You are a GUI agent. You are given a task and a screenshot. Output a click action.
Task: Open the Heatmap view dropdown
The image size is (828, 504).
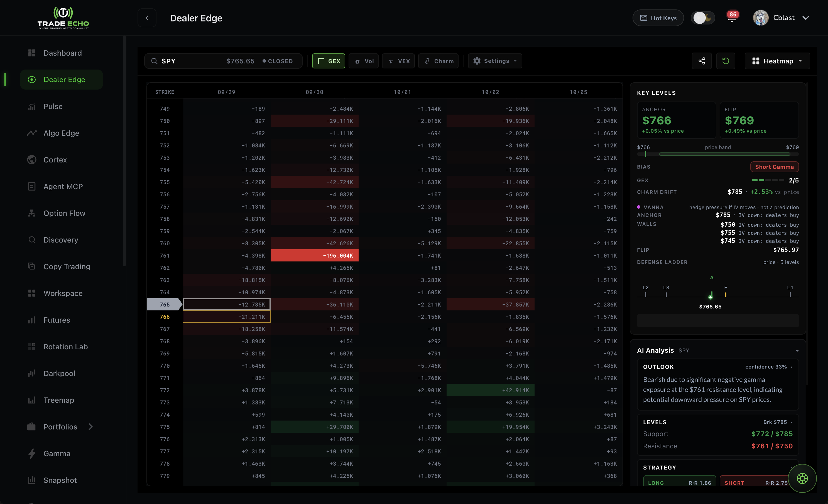click(x=777, y=61)
